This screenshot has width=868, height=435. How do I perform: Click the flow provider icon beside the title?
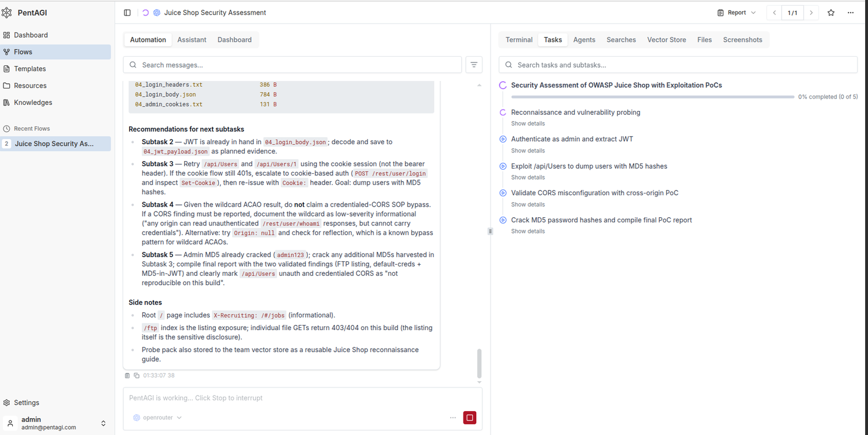[157, 13]
